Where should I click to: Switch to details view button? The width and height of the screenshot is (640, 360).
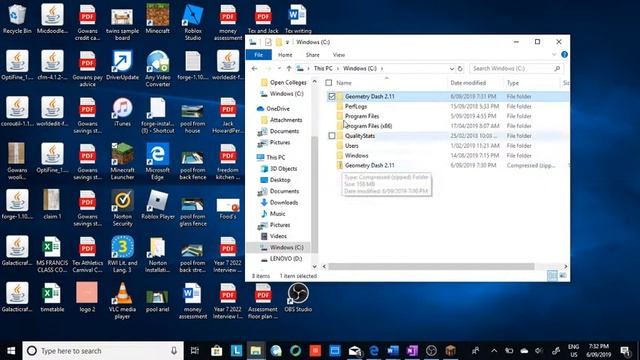point(552,276)
